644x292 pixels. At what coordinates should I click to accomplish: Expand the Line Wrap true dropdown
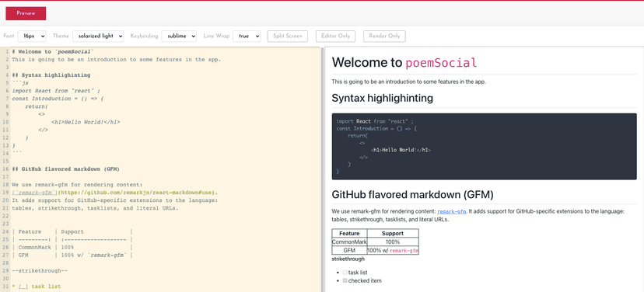(247, 36)
